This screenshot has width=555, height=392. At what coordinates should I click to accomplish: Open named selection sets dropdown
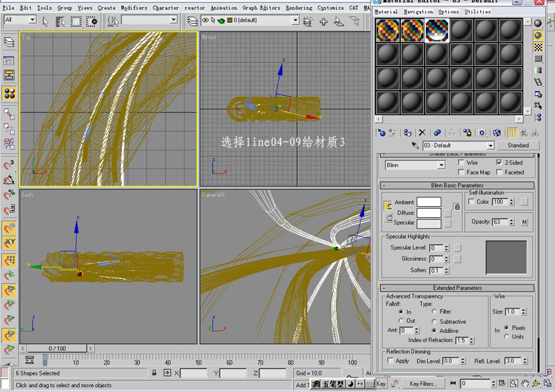tap(173, 20)
